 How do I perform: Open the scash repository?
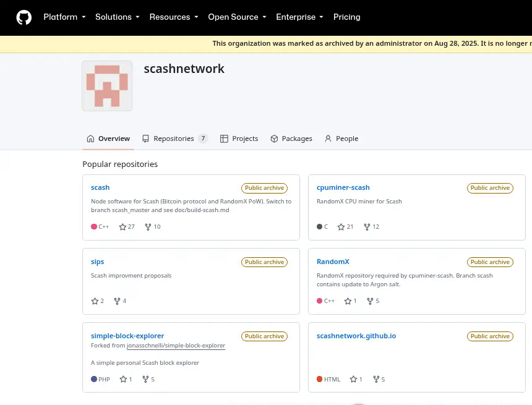100,187
